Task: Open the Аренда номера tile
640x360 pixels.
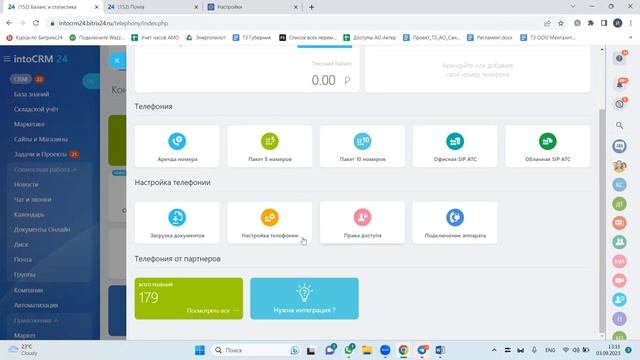Action: pyautogui.click(x=177, y=146)
